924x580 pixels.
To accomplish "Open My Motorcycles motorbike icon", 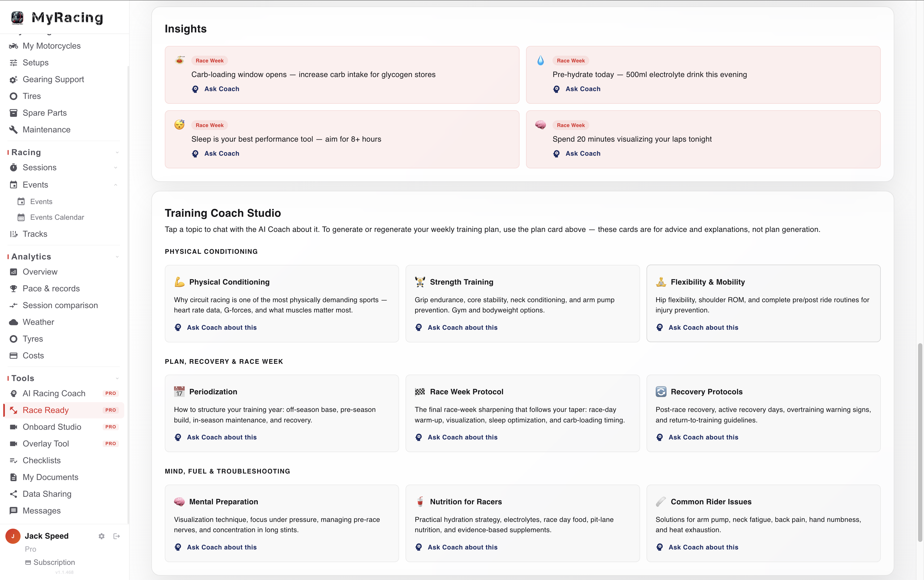I will click(14, 46).
